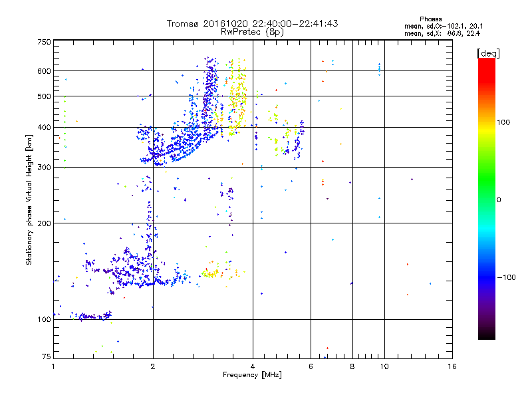This screenshot has width=532, height=399.
Task: Click the y-axis '200' tick label
Action: pos(44,223)
